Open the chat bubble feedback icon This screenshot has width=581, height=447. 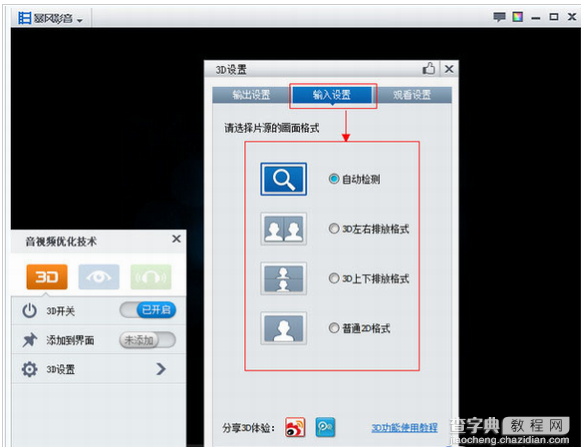tap(499, 17)
